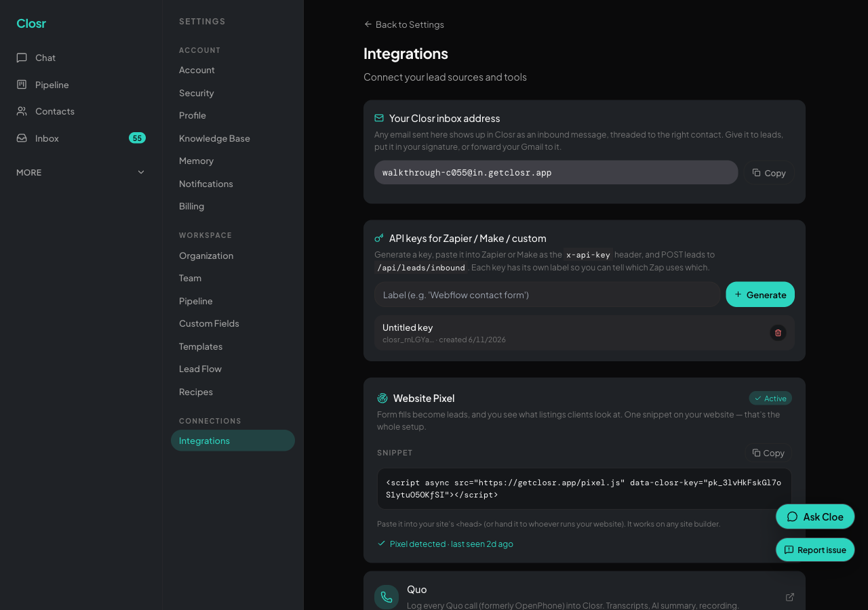Click the green checkmark next to Pixel detected
This screenshot has height=610, width=868.
click(x=381, y=544)
